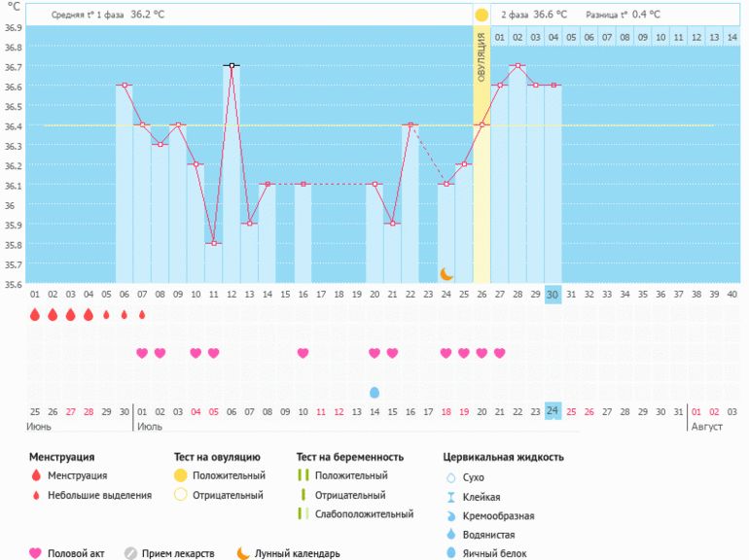
Task: Click the 36.7 temperature point on day 12
Action: 232,65
